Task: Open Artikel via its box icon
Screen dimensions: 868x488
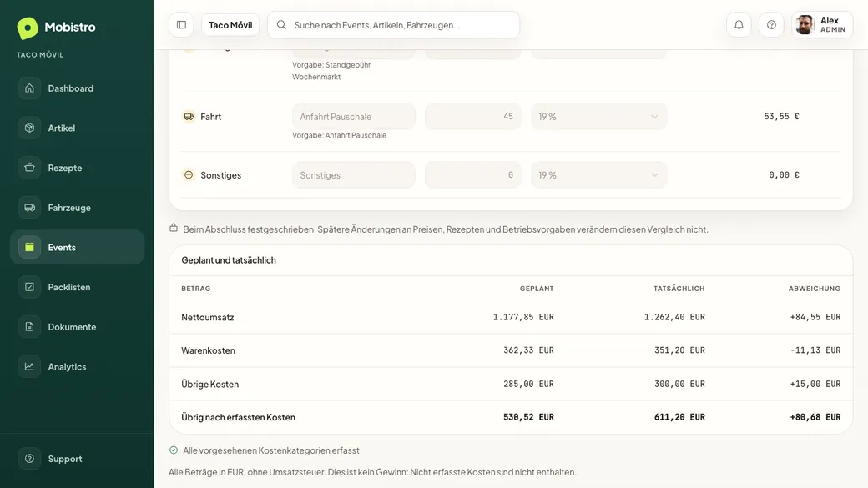Action: tap(29, 128)
